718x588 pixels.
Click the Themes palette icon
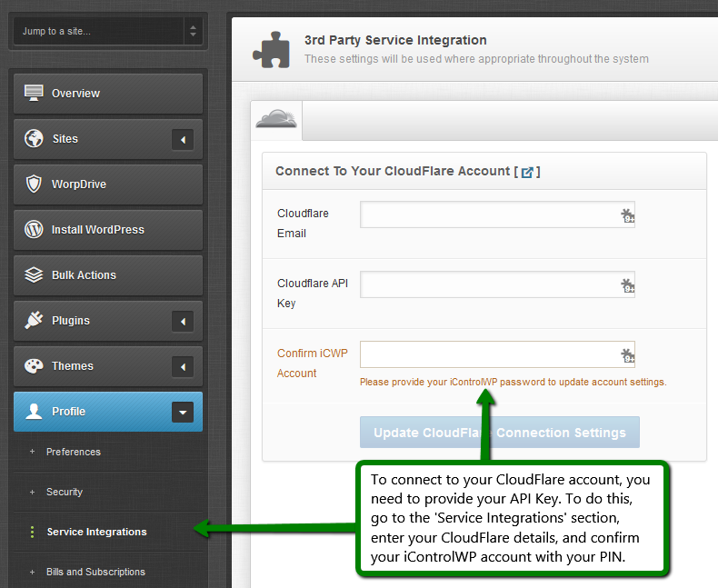coord(34,365)
